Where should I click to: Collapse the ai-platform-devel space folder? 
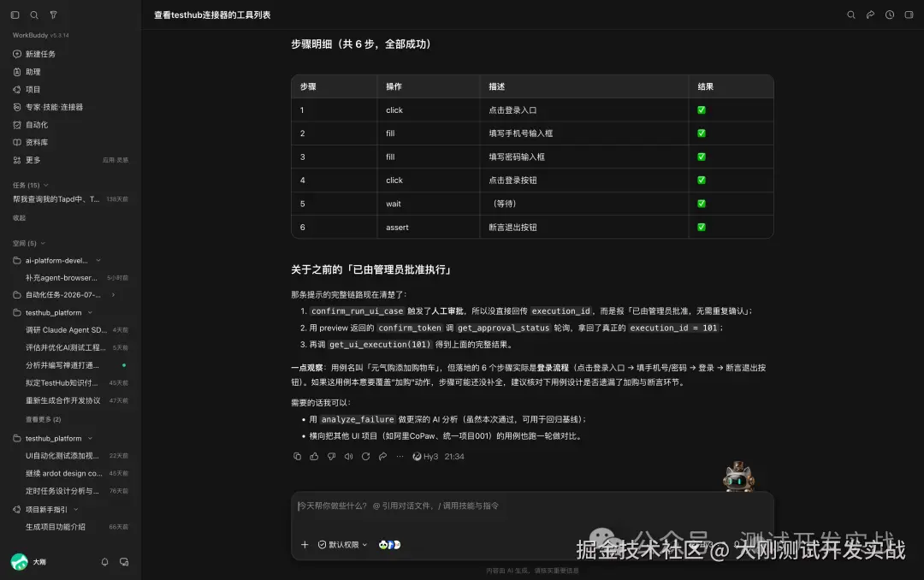click(98, 261)
